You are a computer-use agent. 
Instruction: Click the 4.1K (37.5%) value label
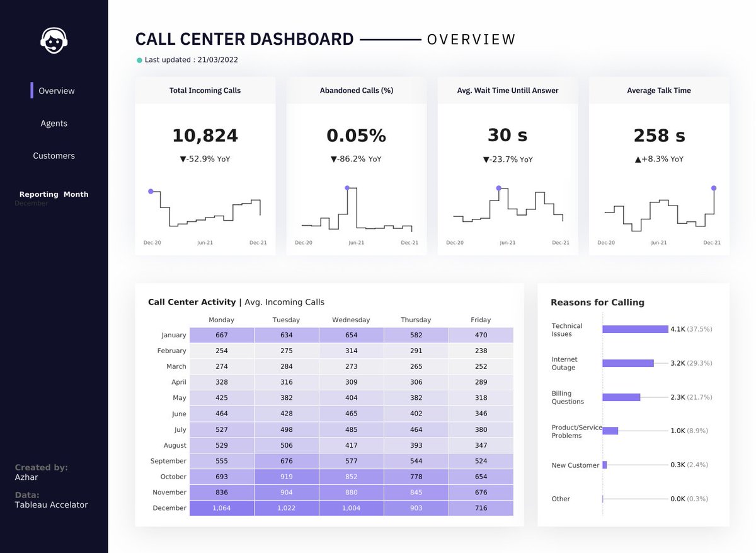(691, 329)
